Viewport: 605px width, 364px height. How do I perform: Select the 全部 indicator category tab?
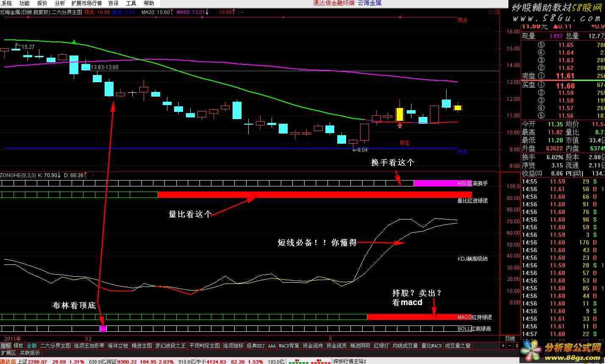(x=32, y=346)
